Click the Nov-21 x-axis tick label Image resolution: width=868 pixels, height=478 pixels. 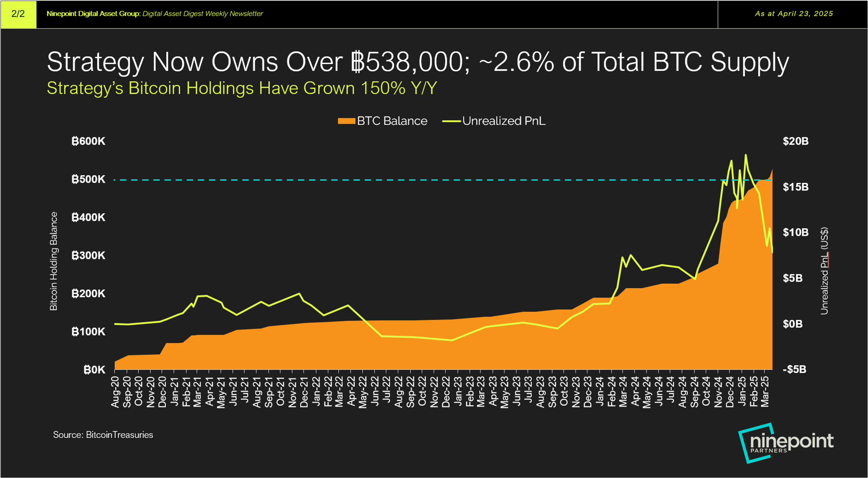pyautogui.click(x=292, y=392)
